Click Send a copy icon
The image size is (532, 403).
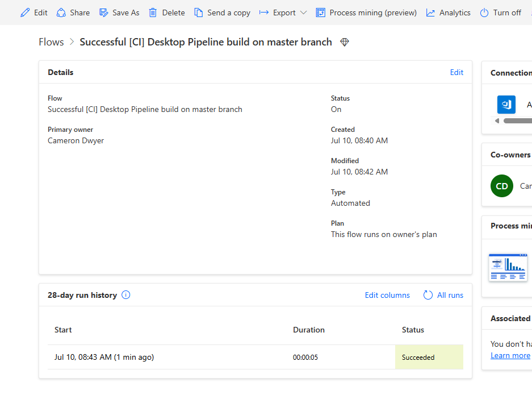[x=198, y=13]
